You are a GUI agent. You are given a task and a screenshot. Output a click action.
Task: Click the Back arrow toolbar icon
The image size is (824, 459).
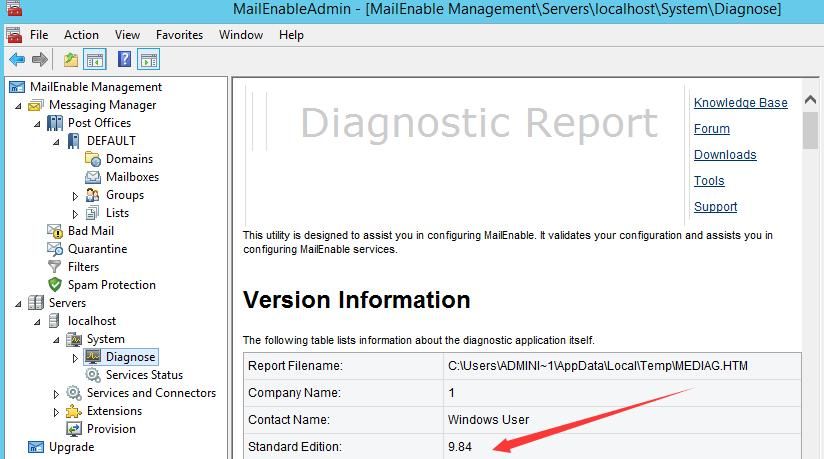click(x=17, y=59)
